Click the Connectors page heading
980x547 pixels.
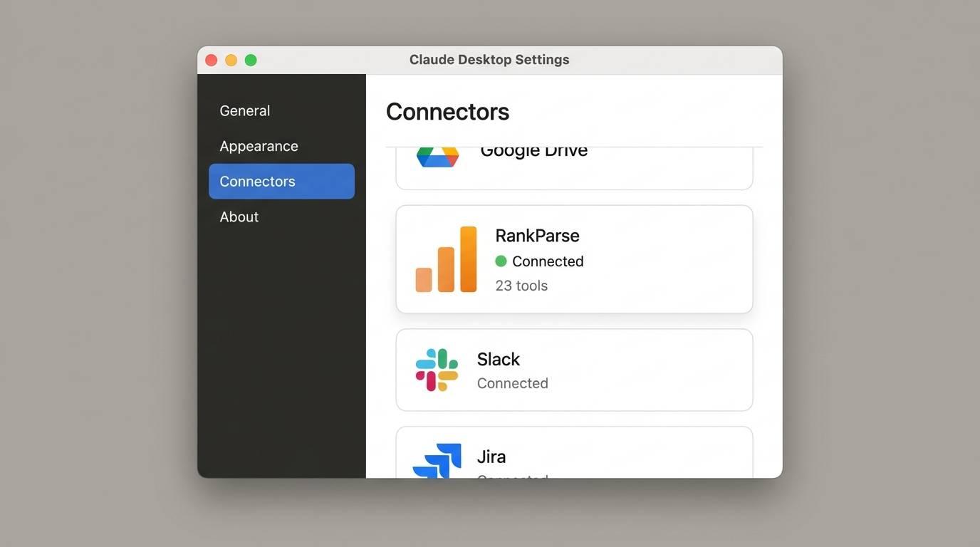click(x=447, y=112)
